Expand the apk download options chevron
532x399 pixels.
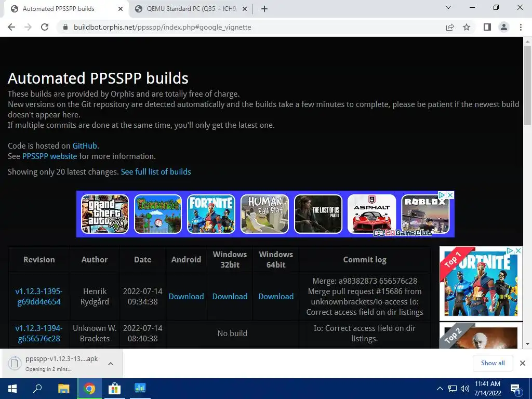tap(111, 363)
